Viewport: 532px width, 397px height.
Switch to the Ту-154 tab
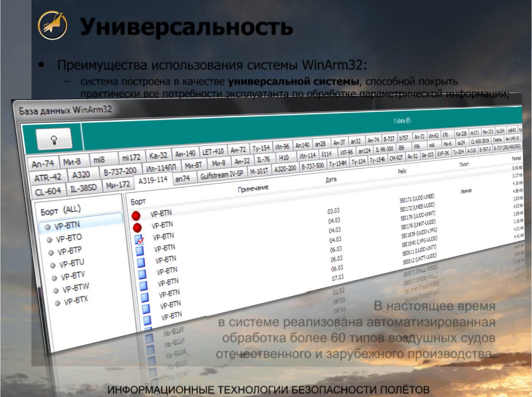tap(261, 148)
